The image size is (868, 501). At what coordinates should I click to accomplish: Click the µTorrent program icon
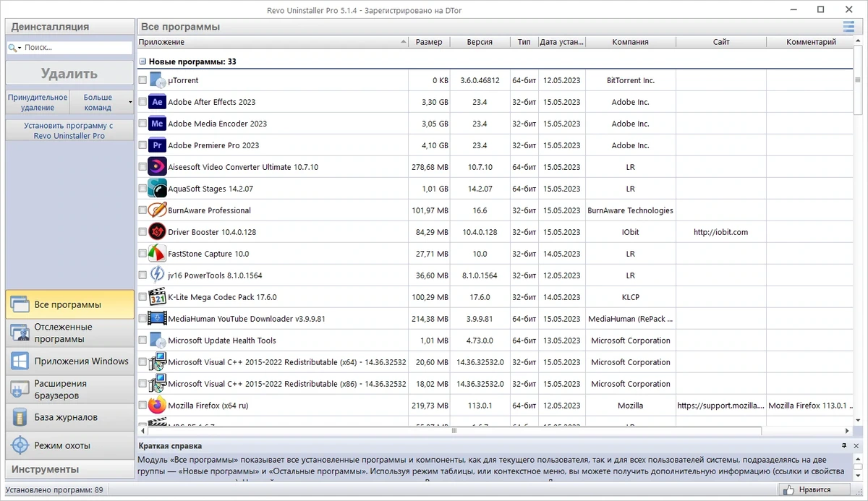tap(157, 80)
